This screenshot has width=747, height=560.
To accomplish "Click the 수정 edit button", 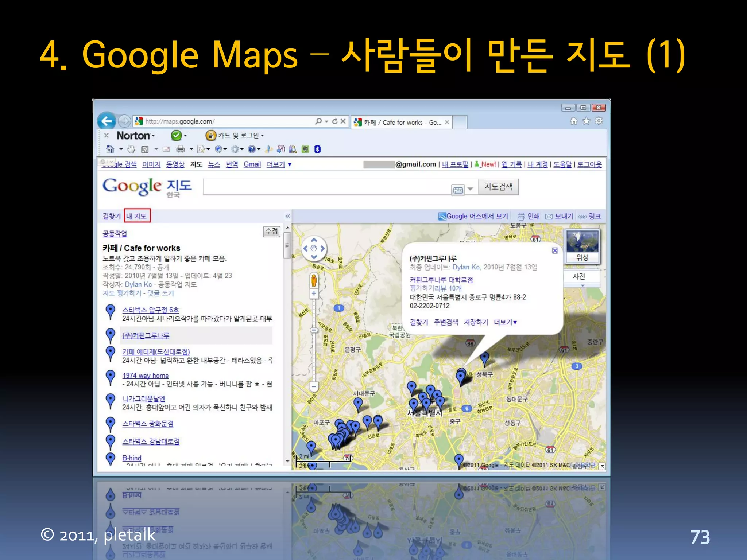I will click(271, 231).
